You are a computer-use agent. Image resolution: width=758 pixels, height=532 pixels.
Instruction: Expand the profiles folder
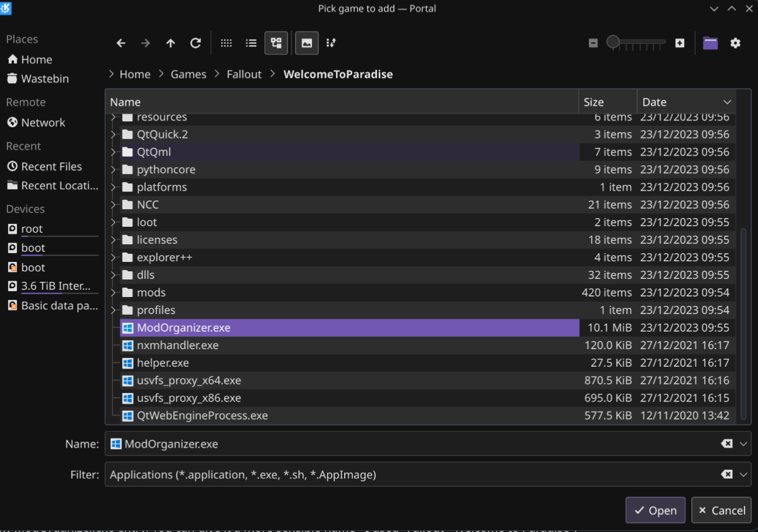point(113,310)
